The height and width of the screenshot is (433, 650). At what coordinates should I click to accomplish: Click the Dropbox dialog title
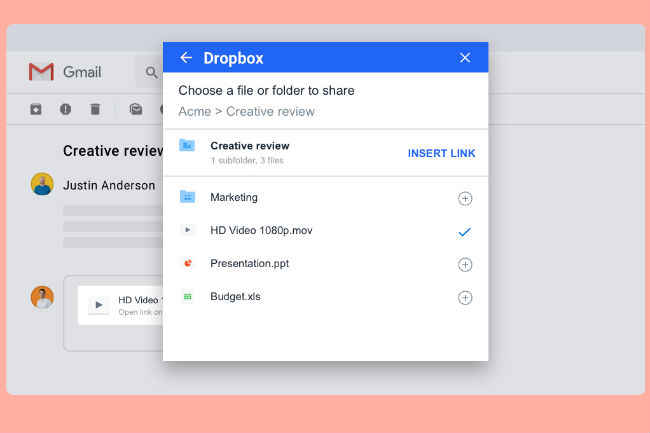[x=233, y=58]
